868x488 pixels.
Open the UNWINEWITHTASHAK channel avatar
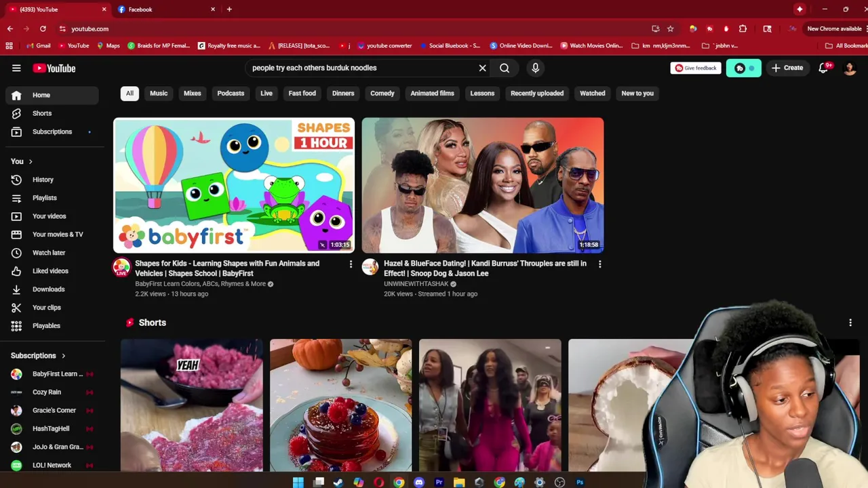pos(370,267)
